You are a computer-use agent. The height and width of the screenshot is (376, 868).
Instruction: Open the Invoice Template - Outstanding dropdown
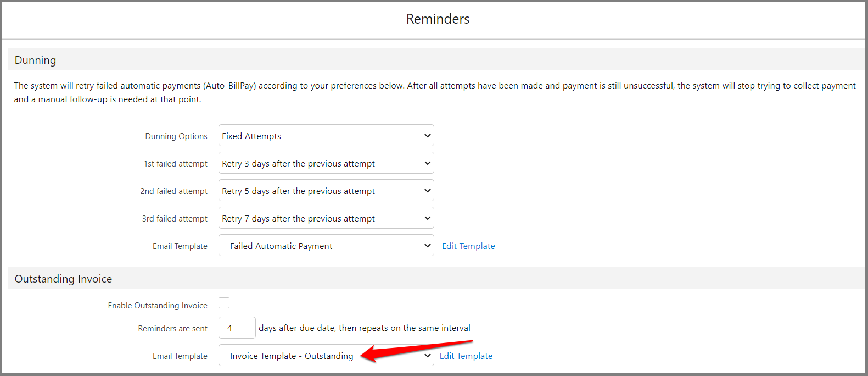[x=326, y=356]
